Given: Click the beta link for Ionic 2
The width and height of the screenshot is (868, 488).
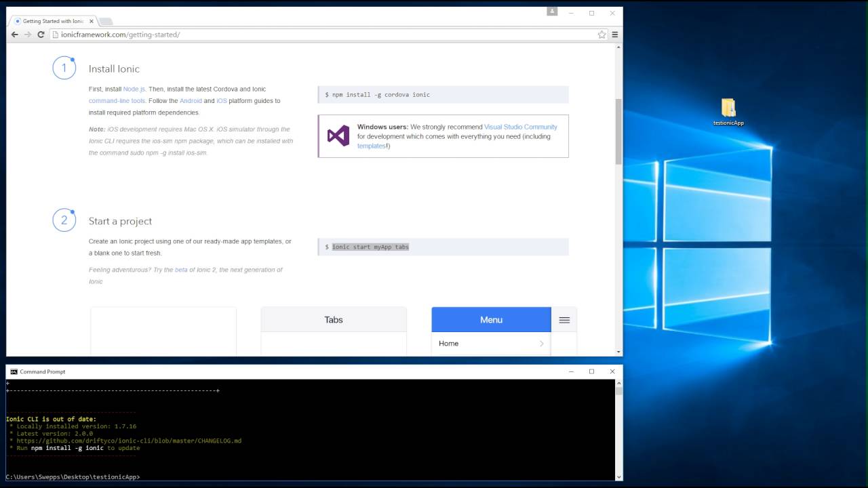Looking at the screenshot, I should [181, 270].
